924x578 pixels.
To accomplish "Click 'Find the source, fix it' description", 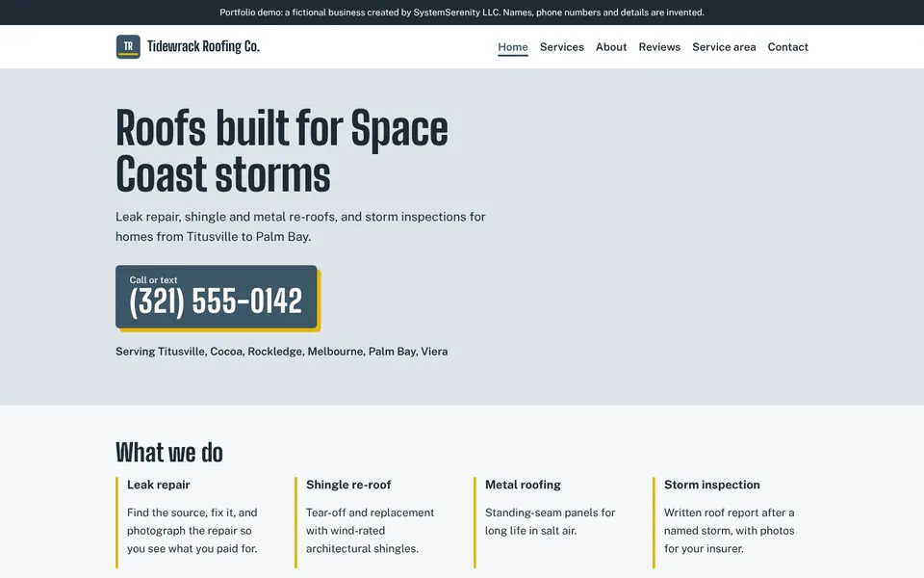I will [192, 531].
